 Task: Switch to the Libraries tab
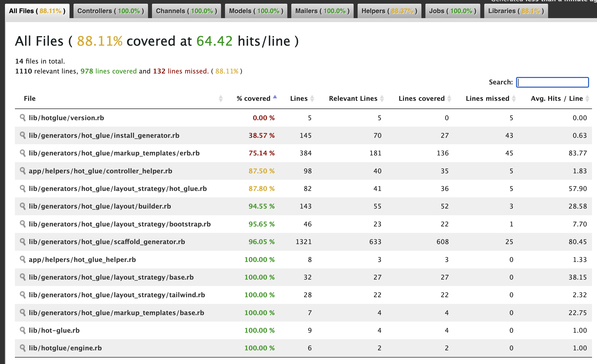coord(516,11)
